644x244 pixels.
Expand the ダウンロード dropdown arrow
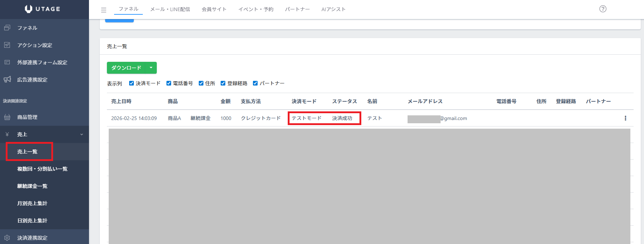pos(151,68)
